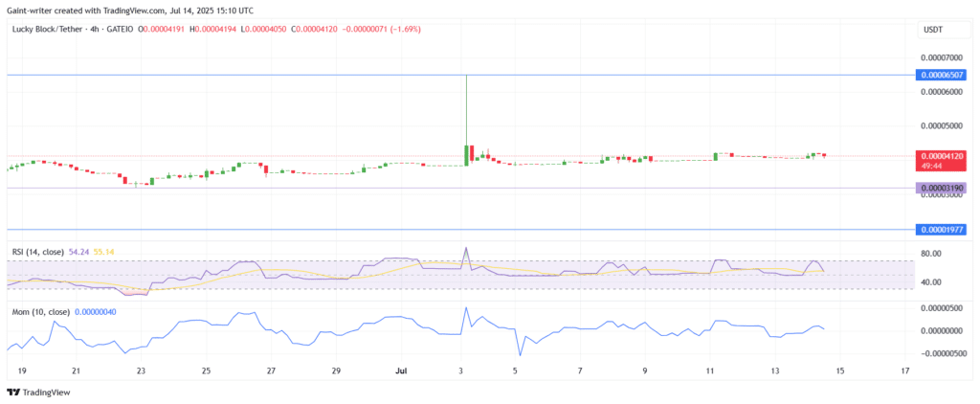Click the Jul month label on time axis
This screenshot has height=404, width=980.
400,370
